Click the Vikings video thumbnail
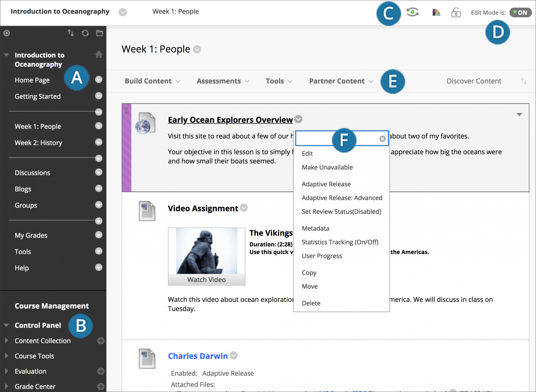This screenshot has height=392, width=536. pos(206,251)
